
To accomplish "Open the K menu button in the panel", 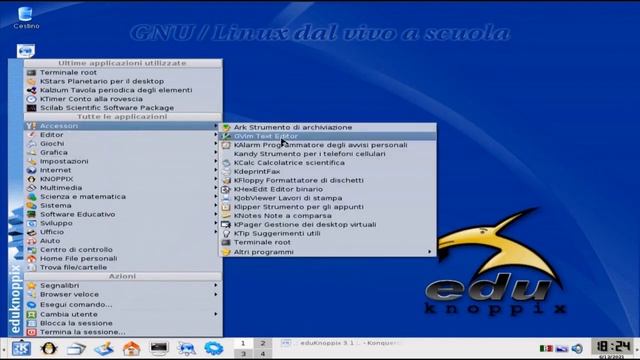I will (x=21, y=349).
